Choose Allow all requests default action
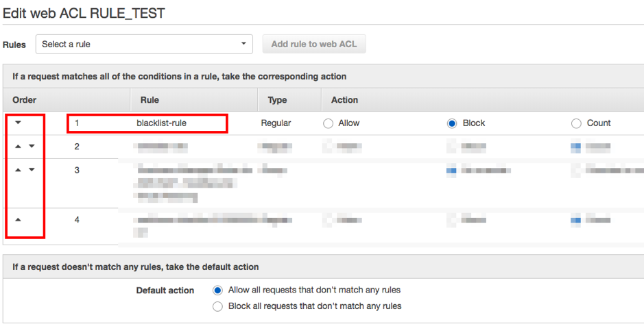The image size is (644, 335). pos(217,290)
